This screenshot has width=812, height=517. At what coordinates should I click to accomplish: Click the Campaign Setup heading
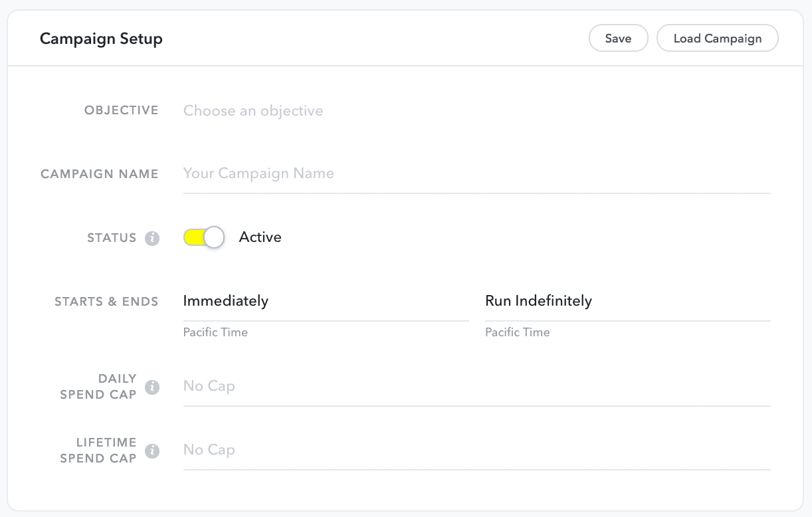click(x=101, y=39)
